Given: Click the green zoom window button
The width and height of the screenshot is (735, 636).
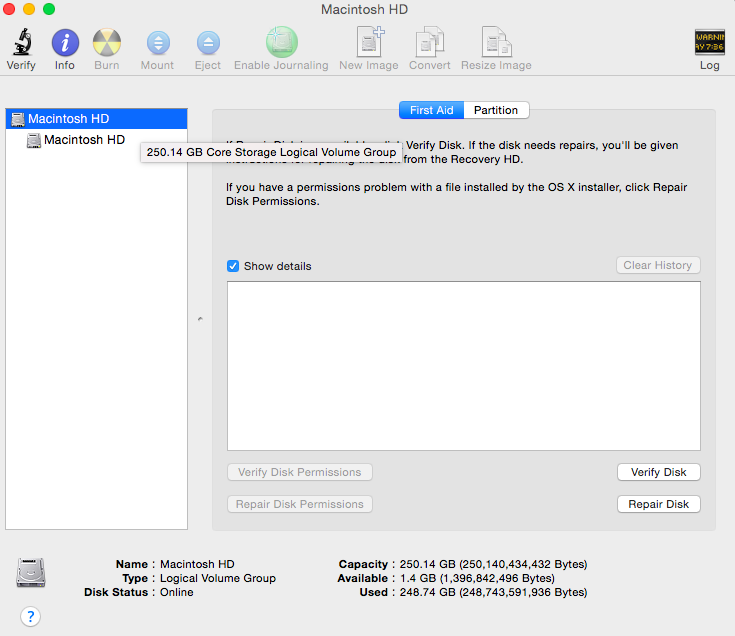Looking at the screenshot, I should tap(49, 9).
